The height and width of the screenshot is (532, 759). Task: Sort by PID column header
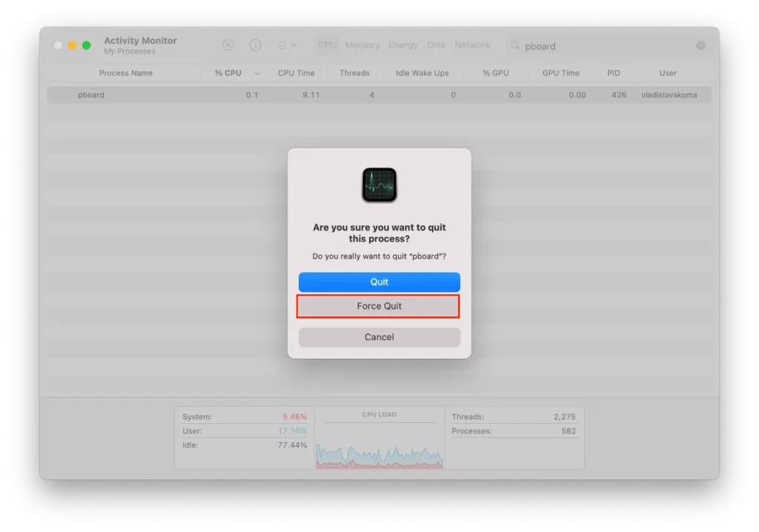(613, 73)
